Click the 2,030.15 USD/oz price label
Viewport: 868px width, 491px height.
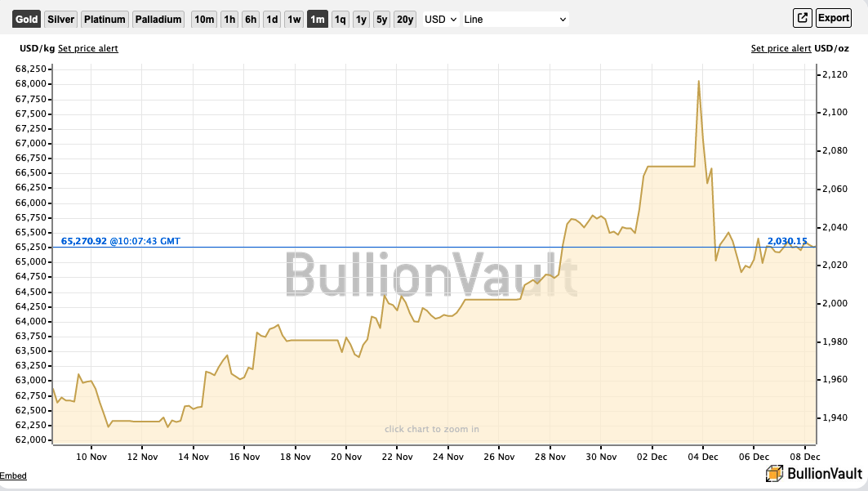[x=787, y=241]
